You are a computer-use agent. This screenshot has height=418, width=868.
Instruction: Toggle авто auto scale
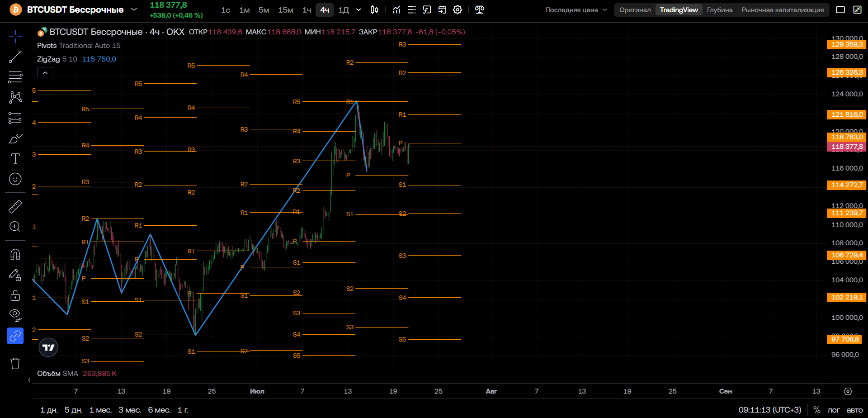tap(854, 410)
